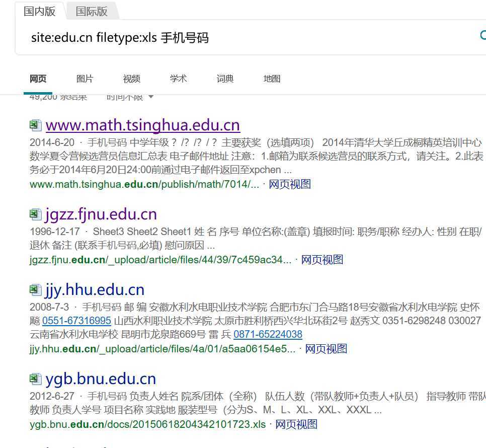Screen dimensions: 486x448
Task: Select the 网页 search category
Action: (38, 79)
